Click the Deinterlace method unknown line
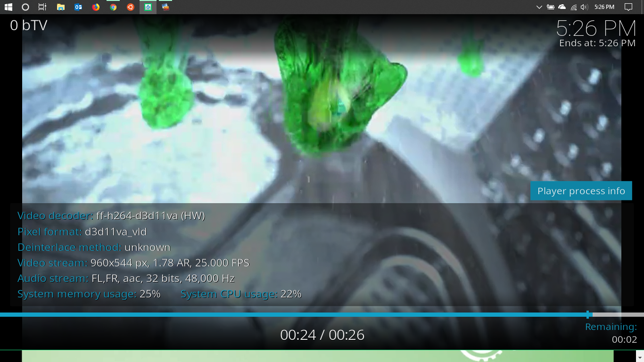The height and width of the screenshot is (362, 644). pyautogui.click(x=94, y=247)
